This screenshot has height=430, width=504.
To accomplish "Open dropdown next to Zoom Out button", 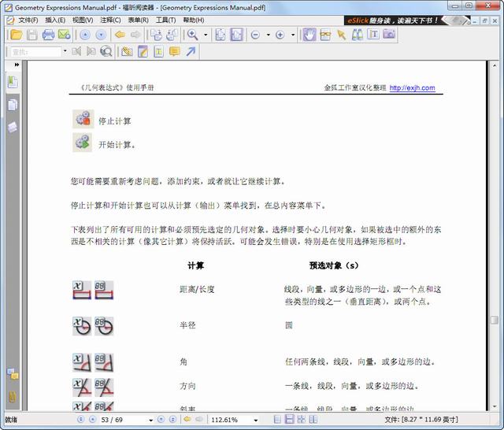I will [268, 35].
